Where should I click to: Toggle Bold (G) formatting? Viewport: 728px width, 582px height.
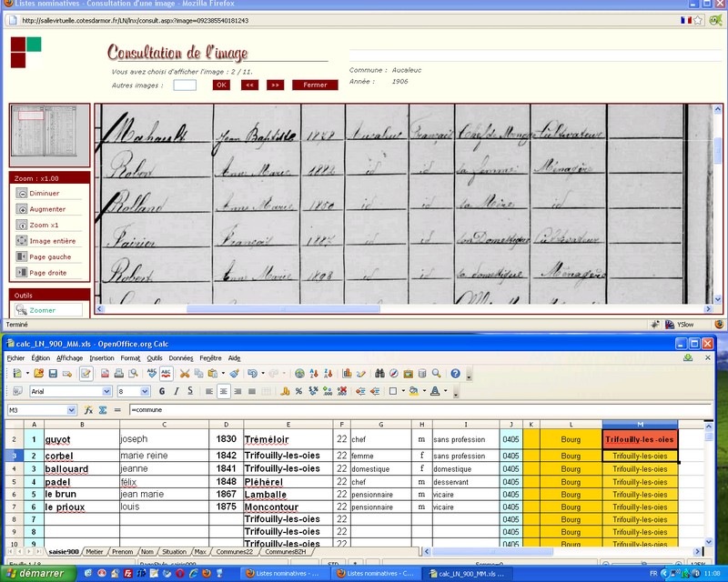click(x=162, y=392)
